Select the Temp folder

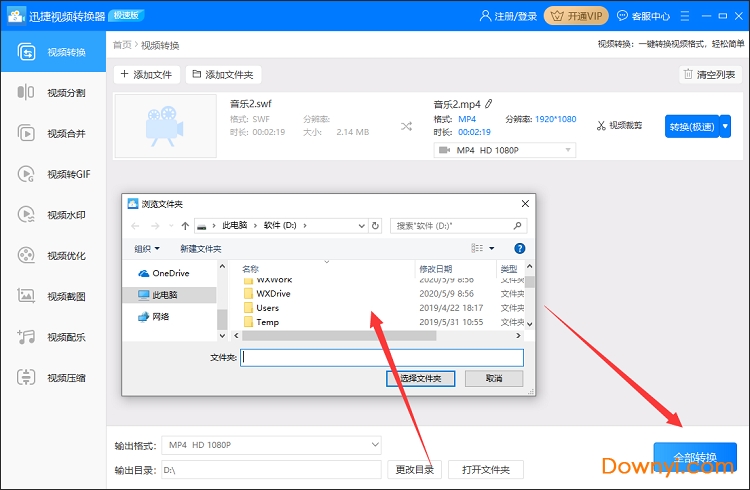pyautogui.click(x=267, y=322)
